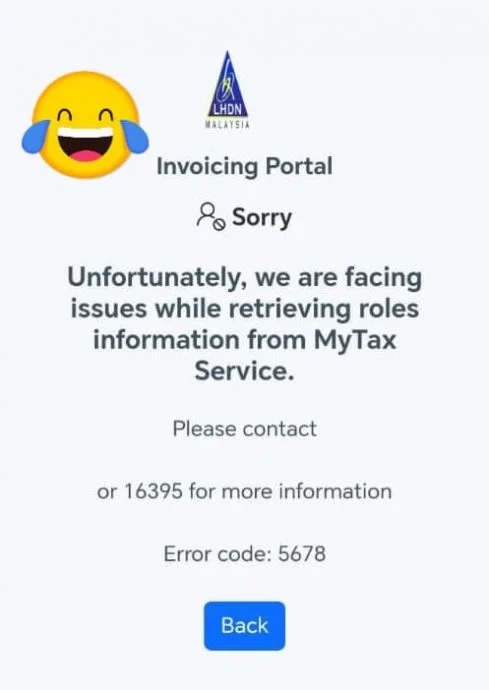Click the Error code: 5678 text

pyautogui.click(x=244, y=553)
